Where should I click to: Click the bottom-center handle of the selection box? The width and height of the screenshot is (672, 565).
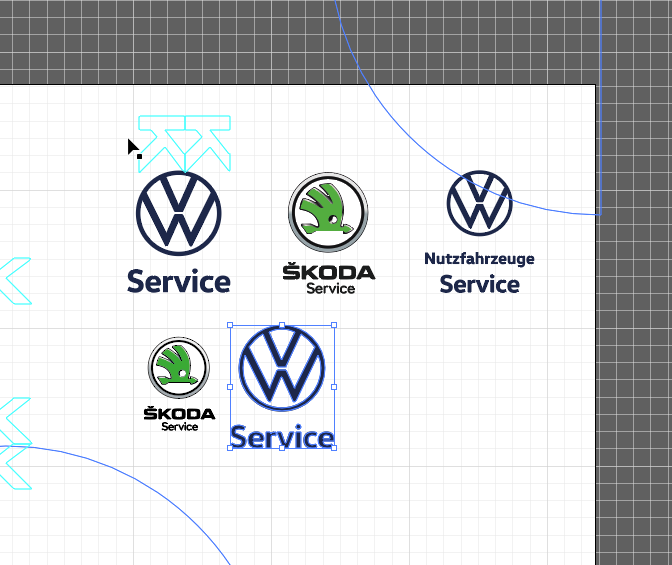(x=282, y=448)
